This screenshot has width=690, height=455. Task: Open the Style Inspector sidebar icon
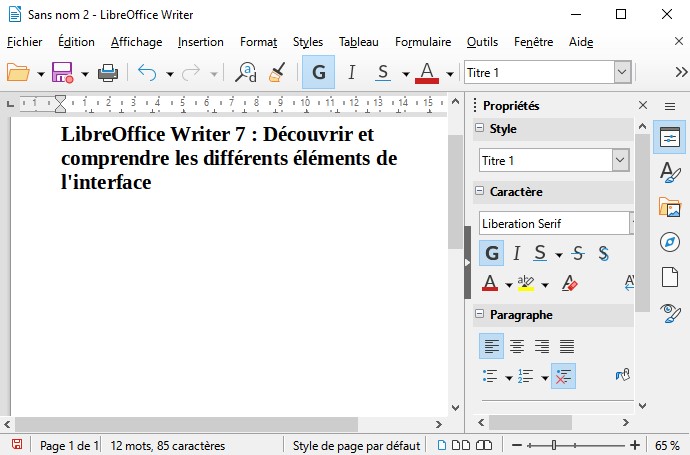[x=670, y=313]
